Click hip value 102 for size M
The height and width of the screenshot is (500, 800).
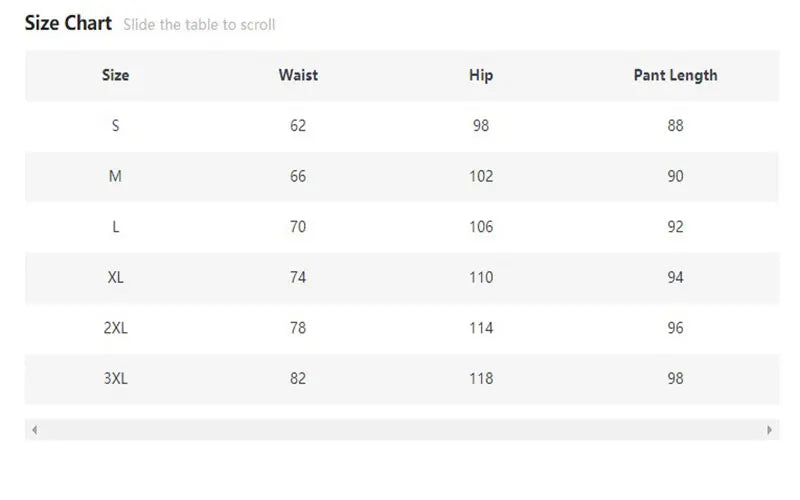(481, 176)
